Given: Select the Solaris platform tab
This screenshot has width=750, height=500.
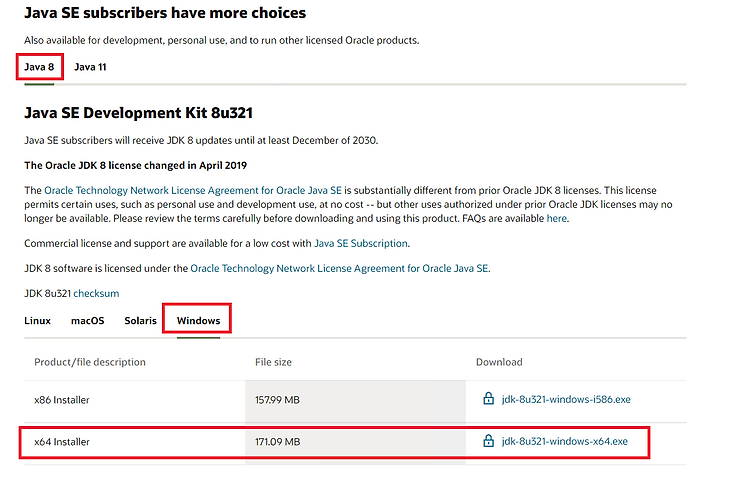Looking at the screenshot, I should pos(140,321).
